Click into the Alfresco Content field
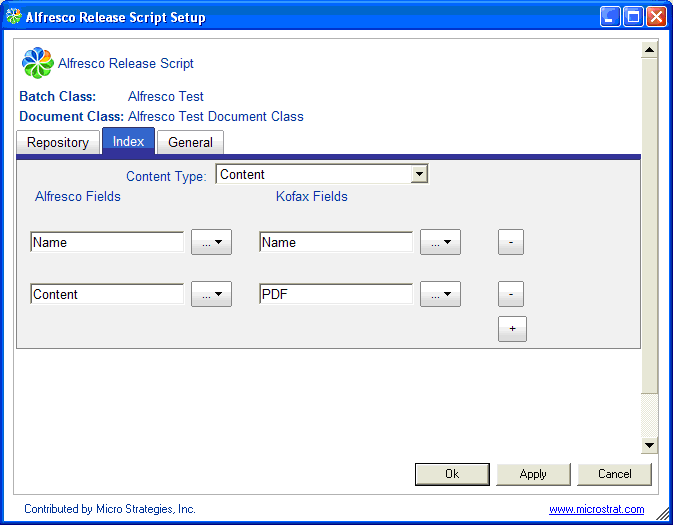 [x=107, y=294]
